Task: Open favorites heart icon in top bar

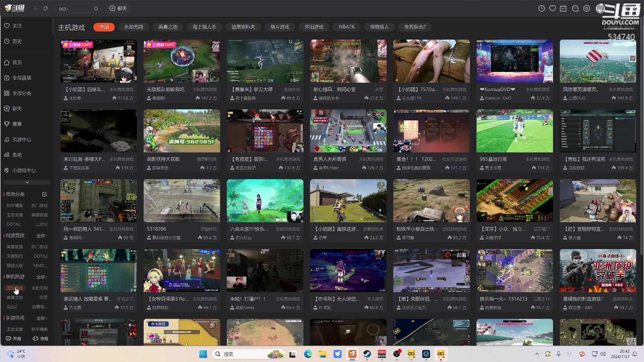Action: pyautogui.click(x=552, y=8)
